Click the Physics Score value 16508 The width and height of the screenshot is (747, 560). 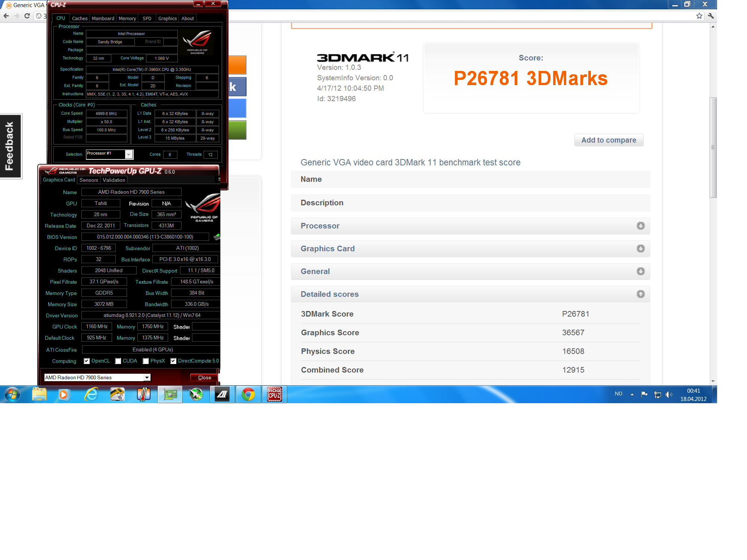pyautogui.click(x=573, y=351)
